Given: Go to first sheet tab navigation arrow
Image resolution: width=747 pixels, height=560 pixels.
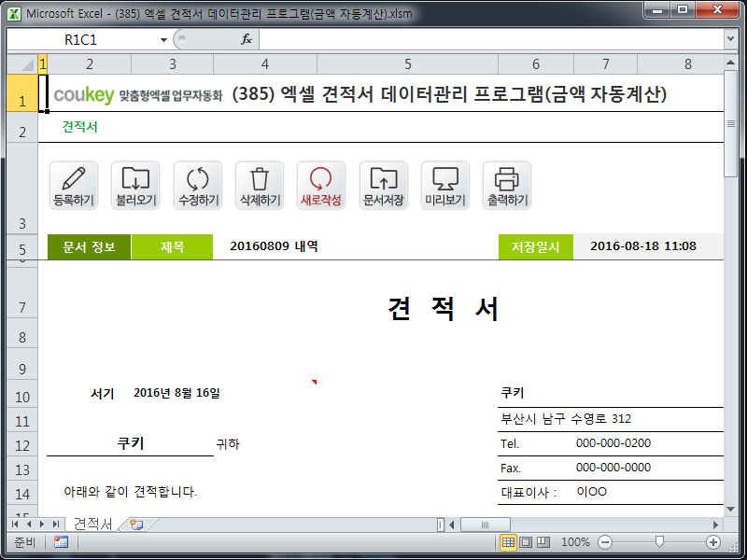Looking at the screenshot, I should [15, 525].
